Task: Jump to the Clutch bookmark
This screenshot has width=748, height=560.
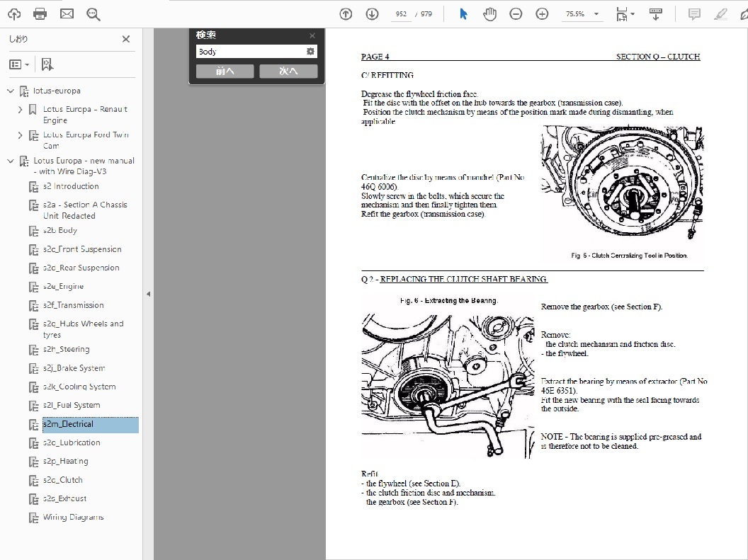Action: click(63, 480)
